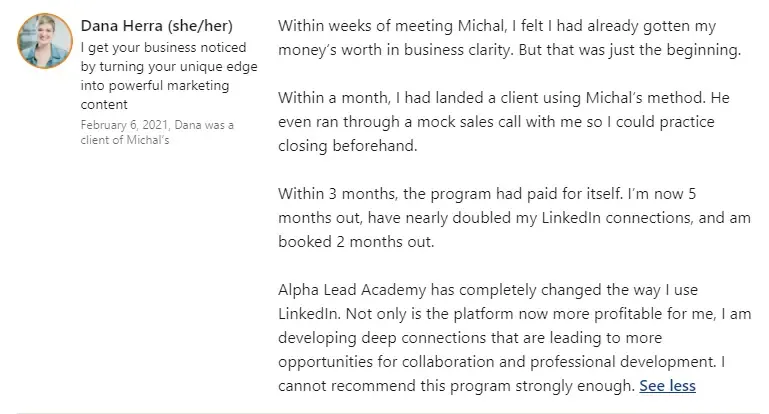The height and width of the screenshot is (414, 769).
Task: Open Dana Herra's profile photo
Action: point(45,41)
